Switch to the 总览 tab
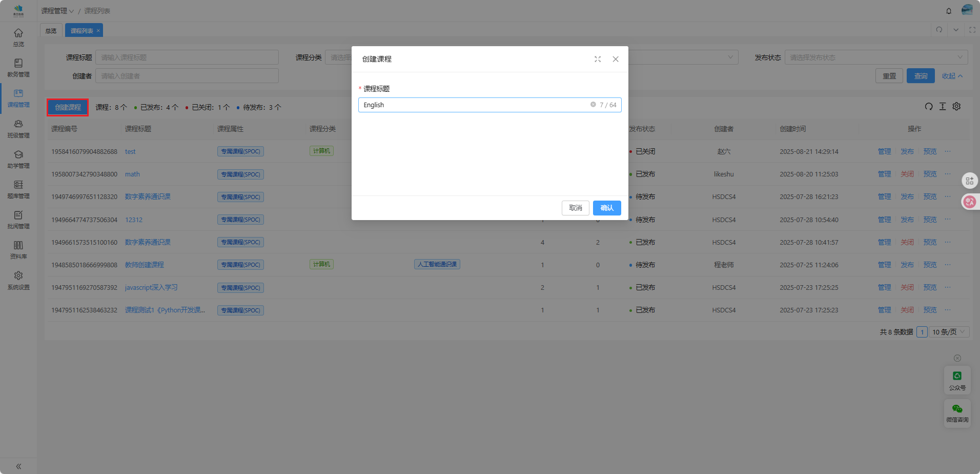The image size is (980, 474). (51, 31)
